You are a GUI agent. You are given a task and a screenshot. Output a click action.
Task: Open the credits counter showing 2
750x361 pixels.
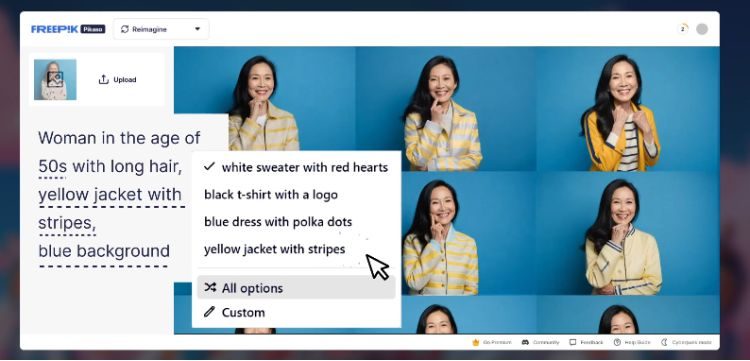click(x=683, y=29)
